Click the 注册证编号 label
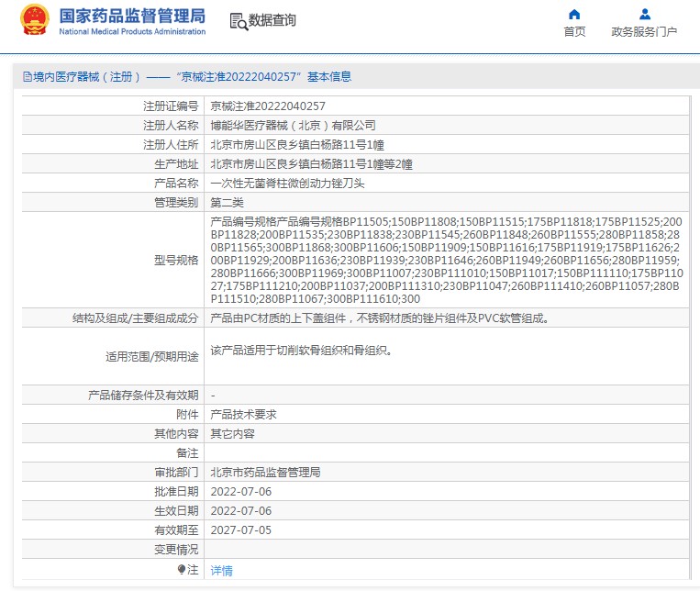The height and width of the screenshot is (591, 700). point(171,106)
